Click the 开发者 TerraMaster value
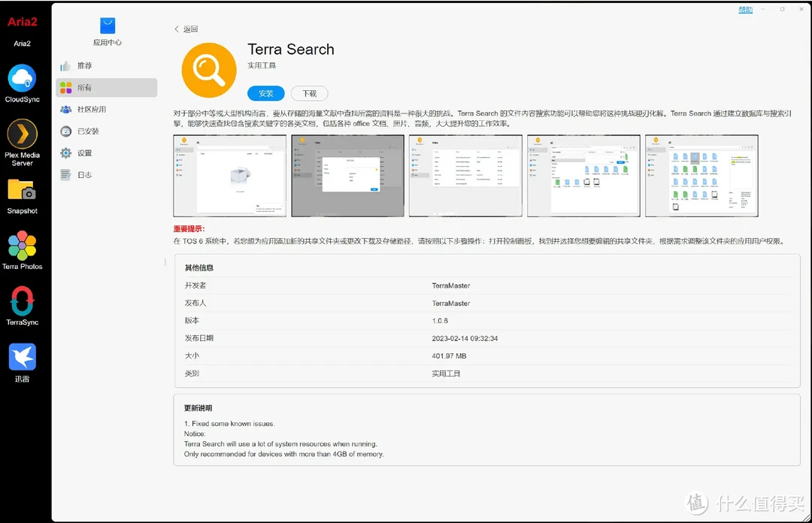 coord(451,286)
